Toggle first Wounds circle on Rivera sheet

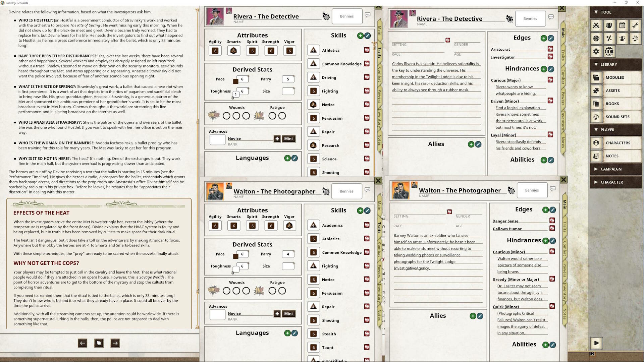tap(226, 116)
